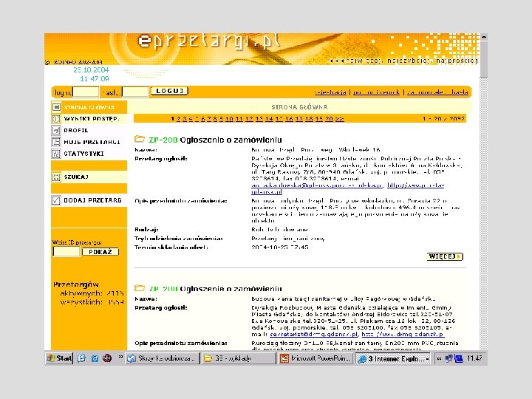This screenshot has width=532, height=399.
Task: Open the Profil menu item
Action: [x=76, y=130]
